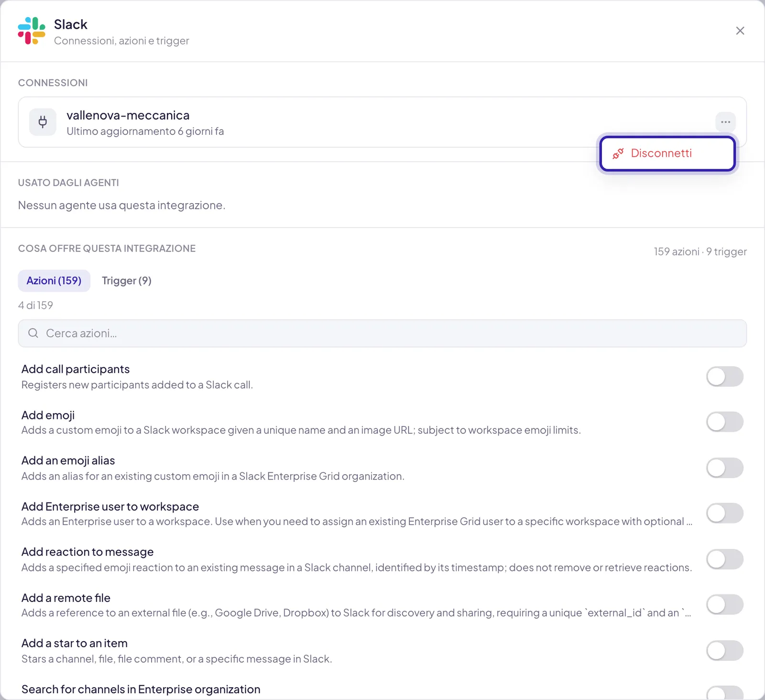Click the vallenova-meccanica connection name
The width and height of the screenshot is (765, 700).
click(128, 115)
